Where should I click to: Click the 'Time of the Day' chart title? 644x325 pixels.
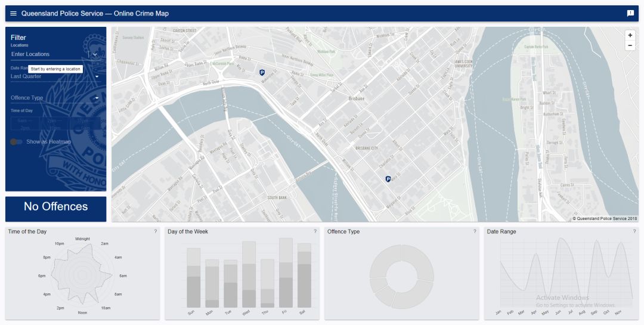27,232
